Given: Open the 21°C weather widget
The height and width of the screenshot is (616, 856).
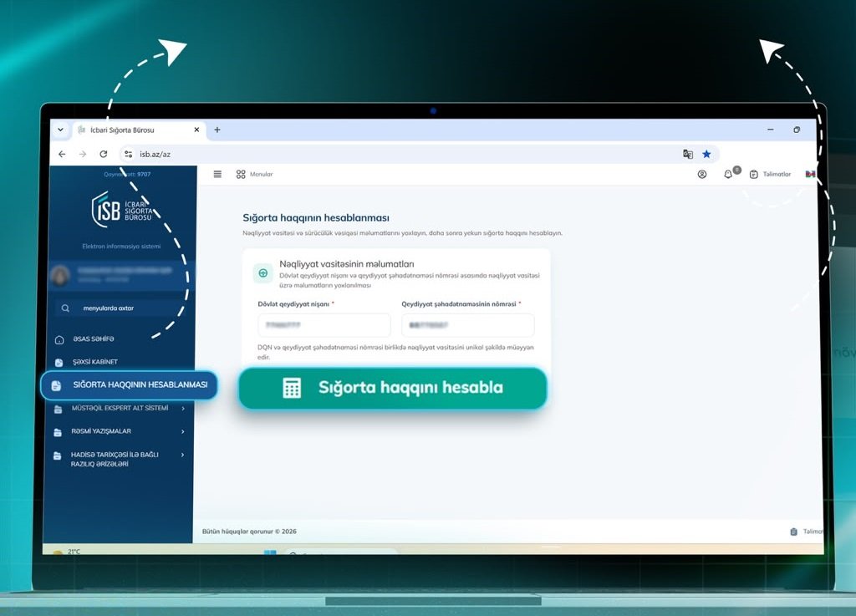Looking at the screenshot, I should [x=67, y=552].
